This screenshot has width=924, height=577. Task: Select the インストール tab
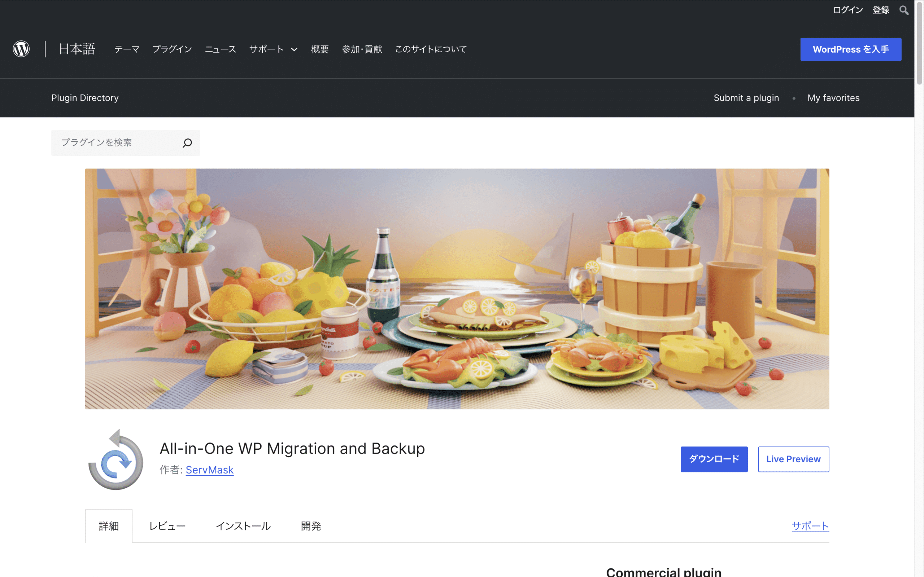(x=243, y=526)
